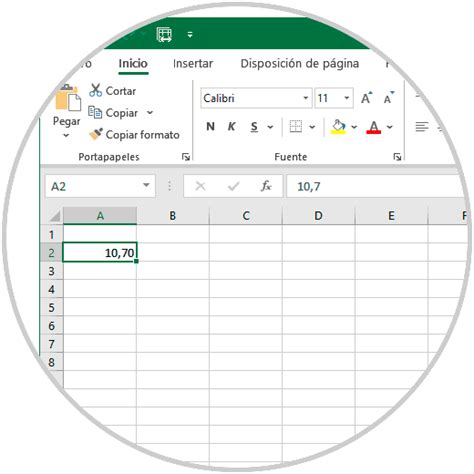Click the Copiar copy icon
Image resolution: width=474 pixels, height=474 pixels.
95,112
